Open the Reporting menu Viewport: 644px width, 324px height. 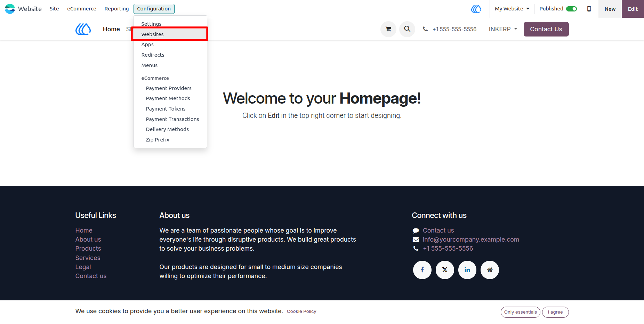coord(116,9)
